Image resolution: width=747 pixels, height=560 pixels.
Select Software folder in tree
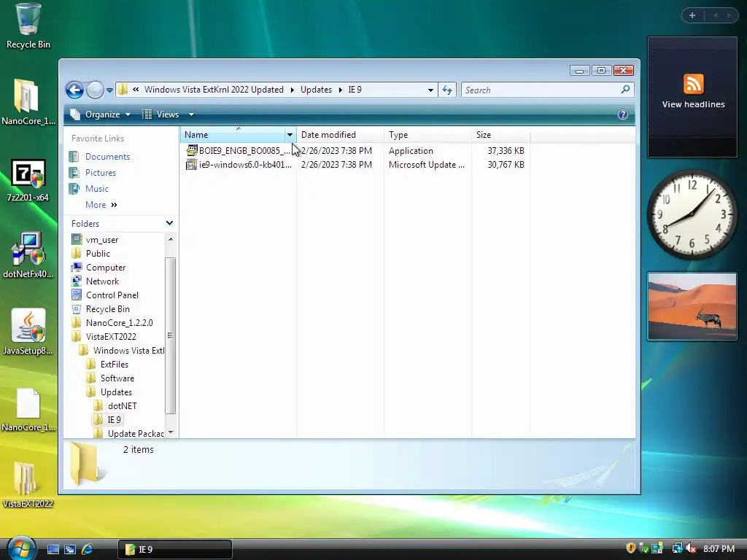[117, 378]
